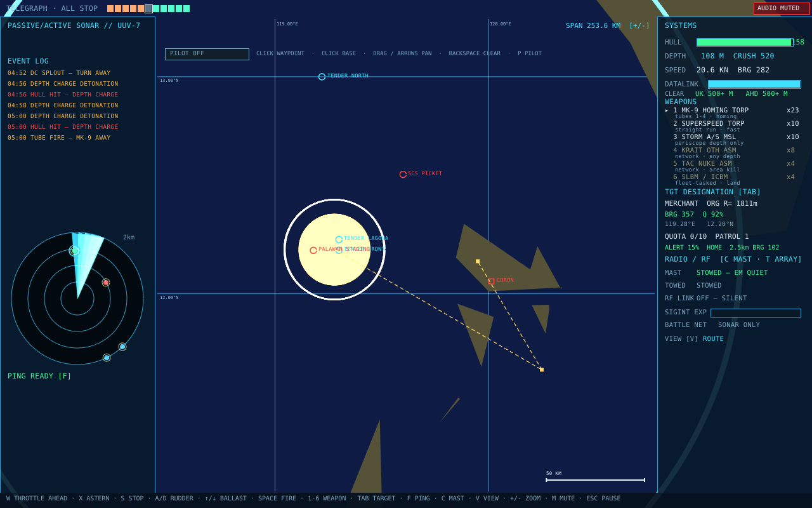The width and height of the screenshot is (812, 508).
Task: Click the green contact on sonar scope
Action: click(x=74, y=251)
